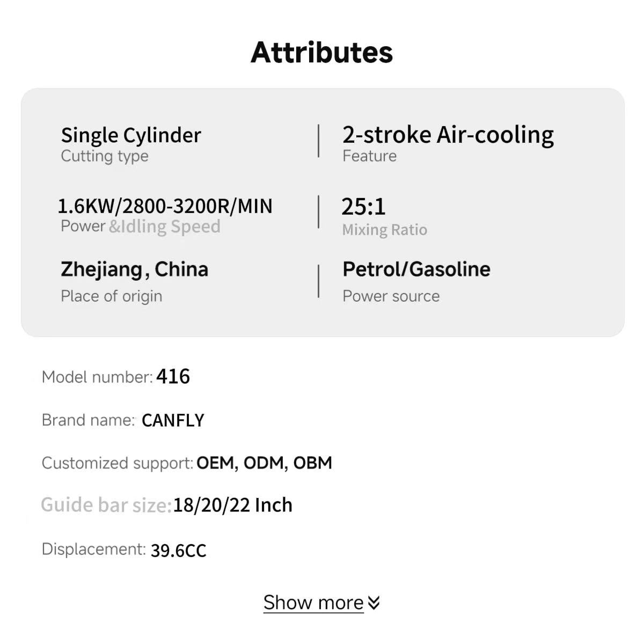Click OEM, ODM, OBM customized support value
This screenshot has height=644, width=644.
[x=265, y=463]
